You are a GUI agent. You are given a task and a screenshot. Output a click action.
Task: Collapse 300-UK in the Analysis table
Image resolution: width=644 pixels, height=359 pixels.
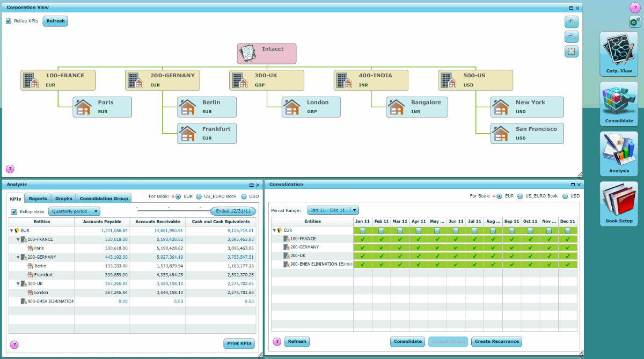[18, 284]
